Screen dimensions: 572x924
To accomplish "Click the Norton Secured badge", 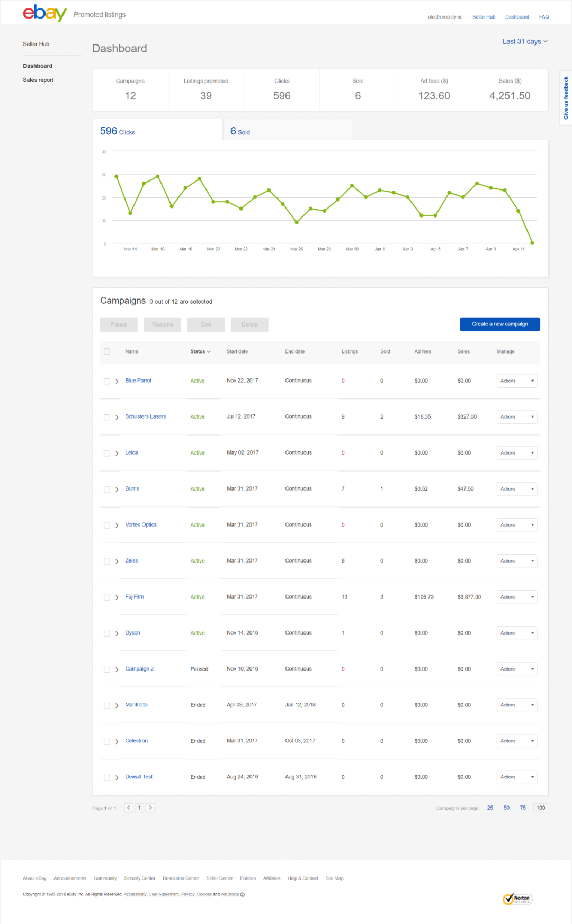I will [x=517, y=898].
